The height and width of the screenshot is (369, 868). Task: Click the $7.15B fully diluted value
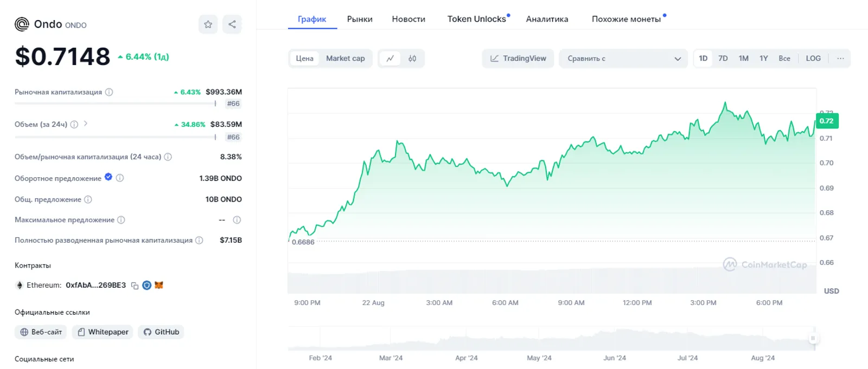(x=231, y=240)
